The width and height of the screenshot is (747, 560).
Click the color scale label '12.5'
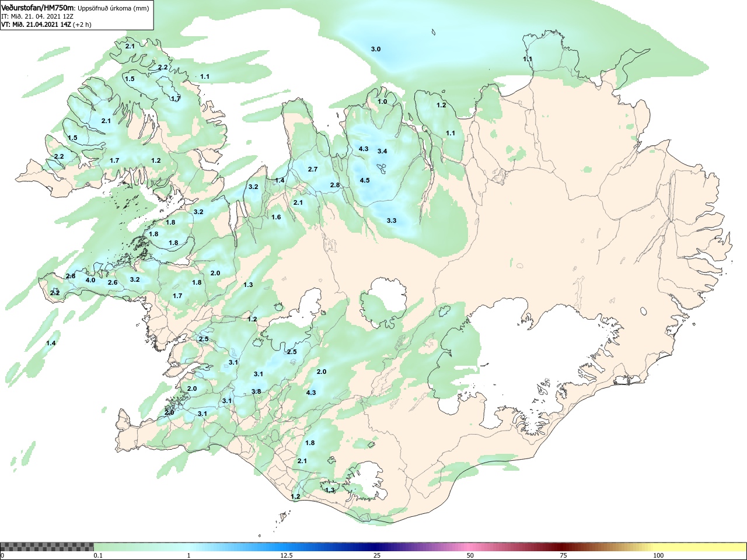point(287,555)
